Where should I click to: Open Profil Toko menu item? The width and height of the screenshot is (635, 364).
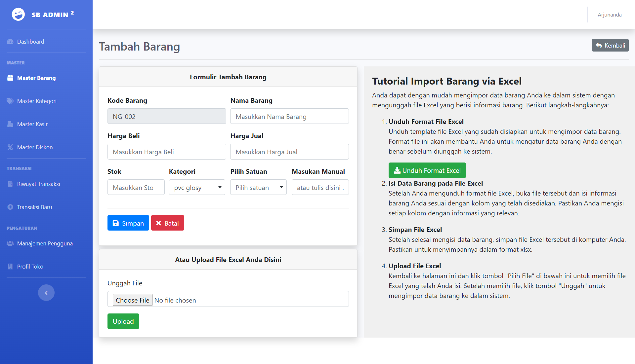(x=30, y=267)
